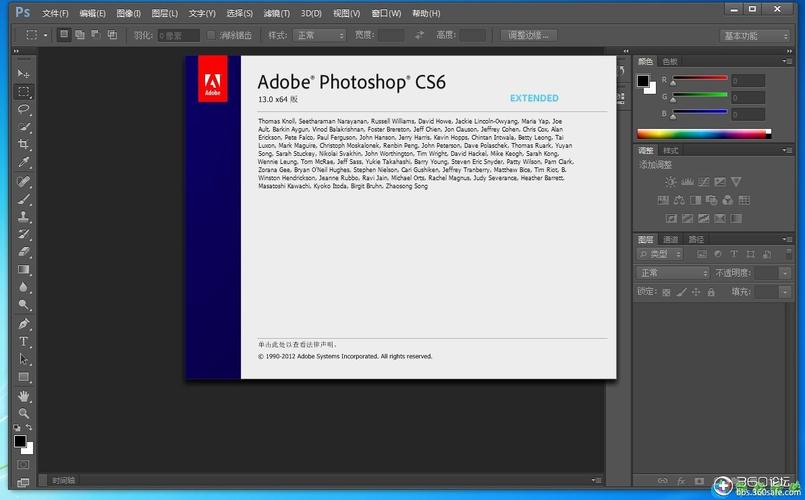Open the 正常 blend mode dropdown
The image size is (805, 500).
point(673,273)
